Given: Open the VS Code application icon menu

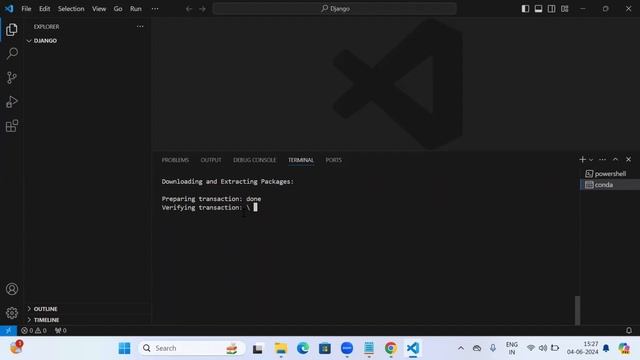Looking at the screenshot, I should 9,9.
